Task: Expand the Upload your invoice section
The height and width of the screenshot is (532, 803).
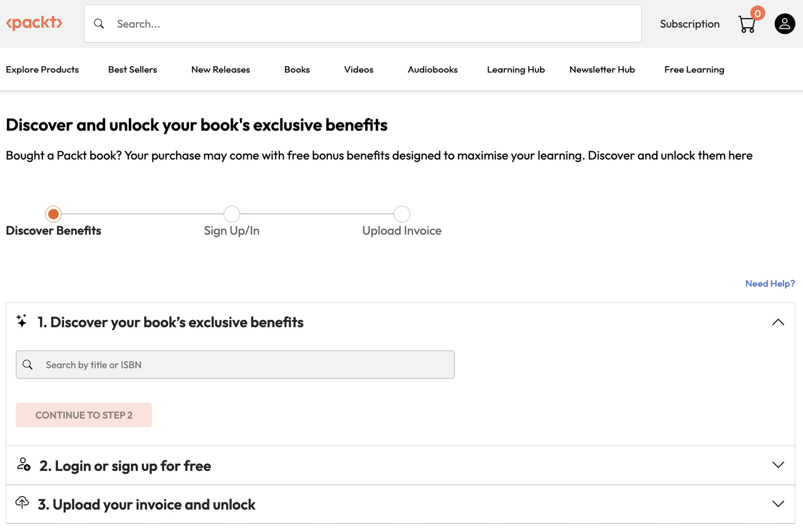Action: click(x=778, y=504)
